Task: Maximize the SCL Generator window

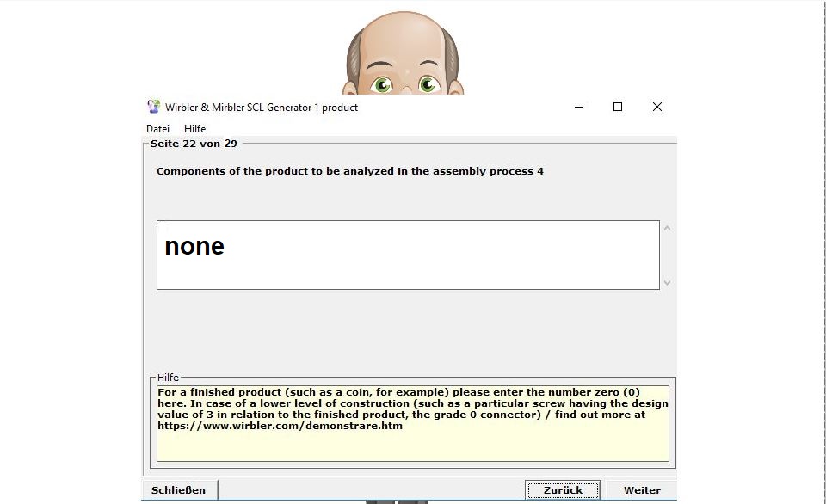Action: 617,107
